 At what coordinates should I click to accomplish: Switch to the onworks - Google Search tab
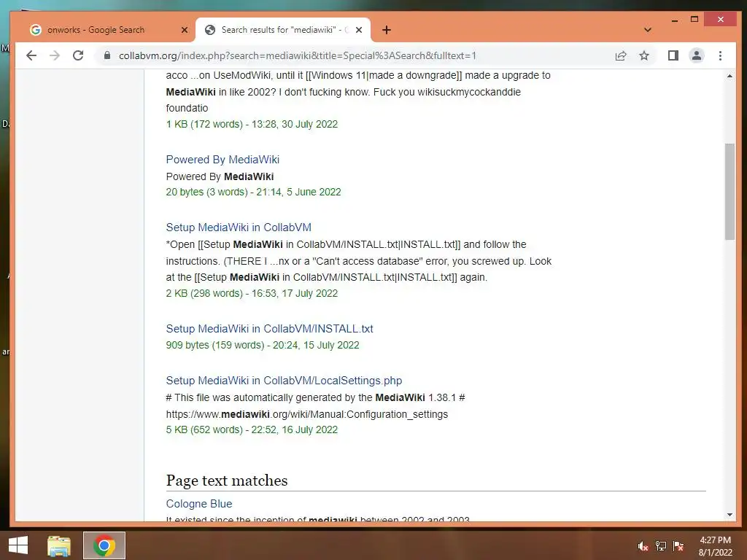tap(105, 30)
